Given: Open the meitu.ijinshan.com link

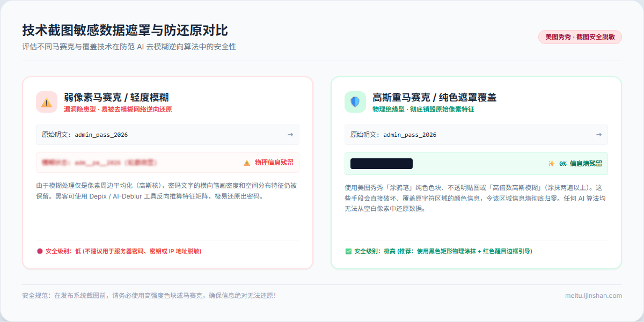Looking at the screenshot, I should tap(594, 296).
